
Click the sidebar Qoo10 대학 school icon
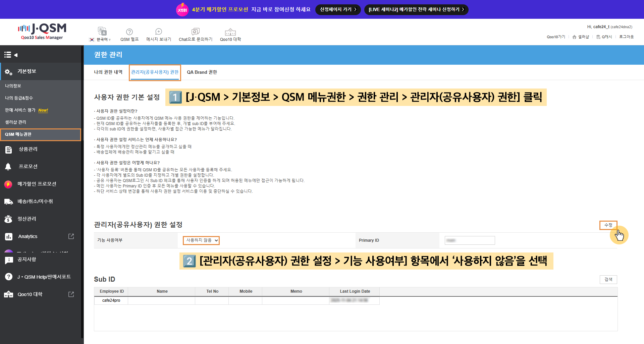coord(8,294)
